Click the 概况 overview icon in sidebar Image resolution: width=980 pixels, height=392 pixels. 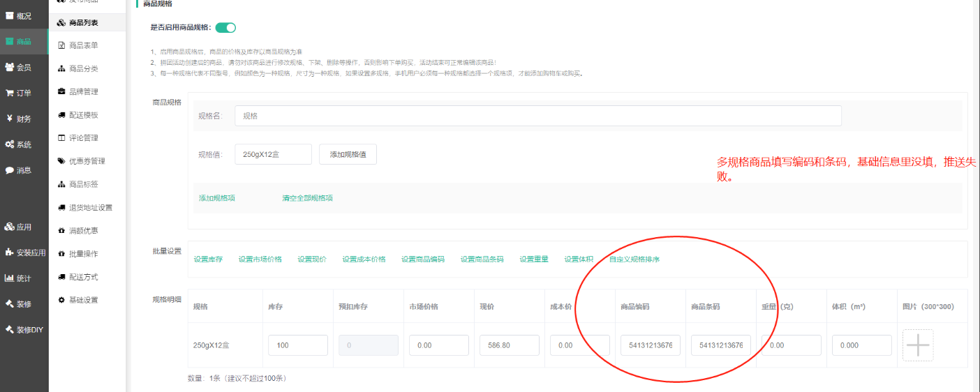(x=10, y=15)
